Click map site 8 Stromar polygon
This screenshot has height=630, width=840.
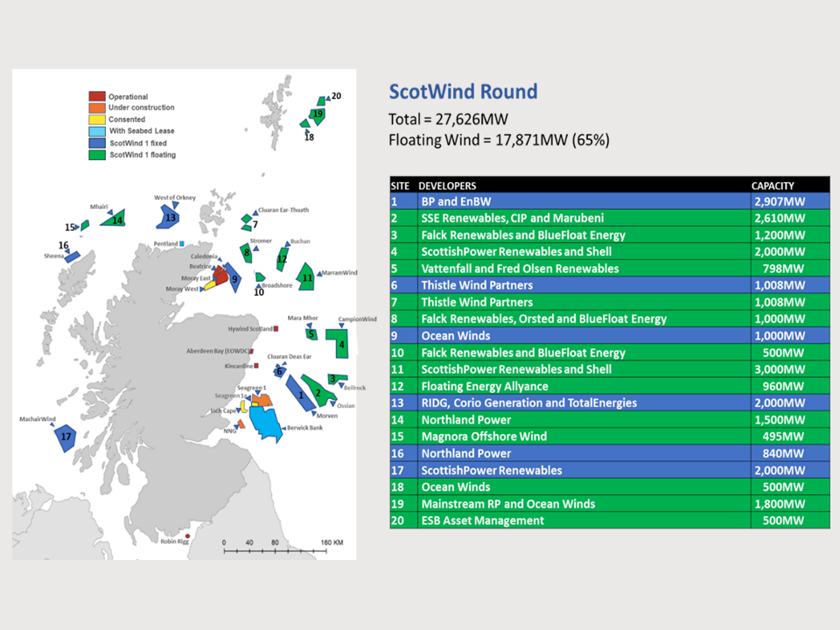click(246, 253)
